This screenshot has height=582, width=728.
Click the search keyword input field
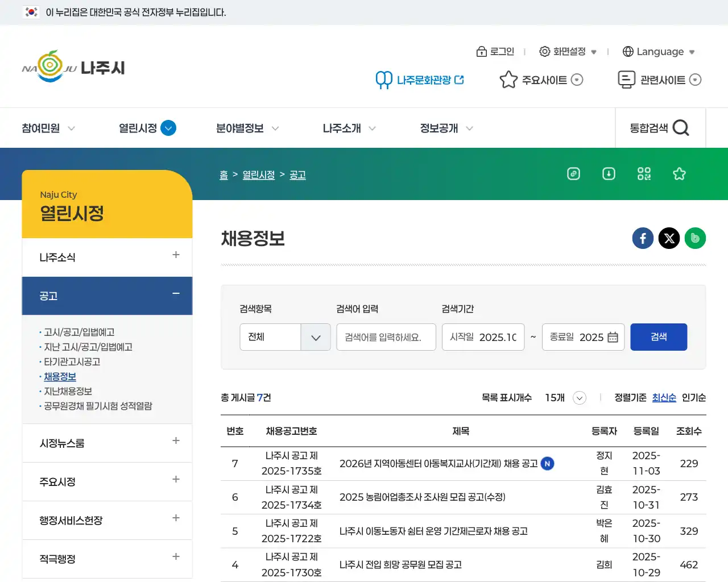[386, 336]
